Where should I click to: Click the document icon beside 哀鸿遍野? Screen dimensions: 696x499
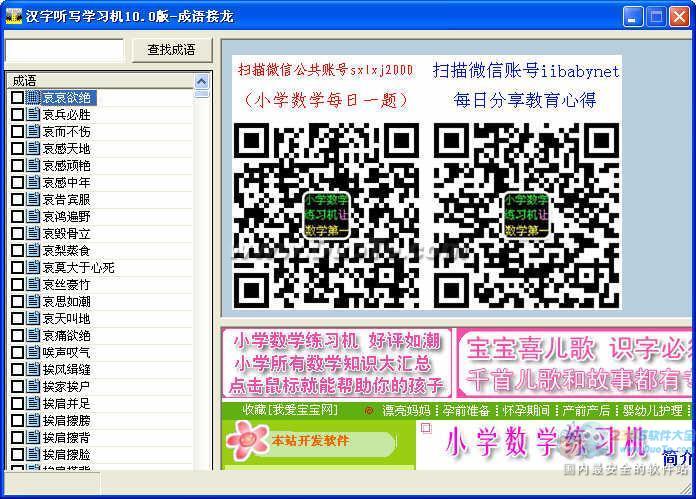(33, 217)
